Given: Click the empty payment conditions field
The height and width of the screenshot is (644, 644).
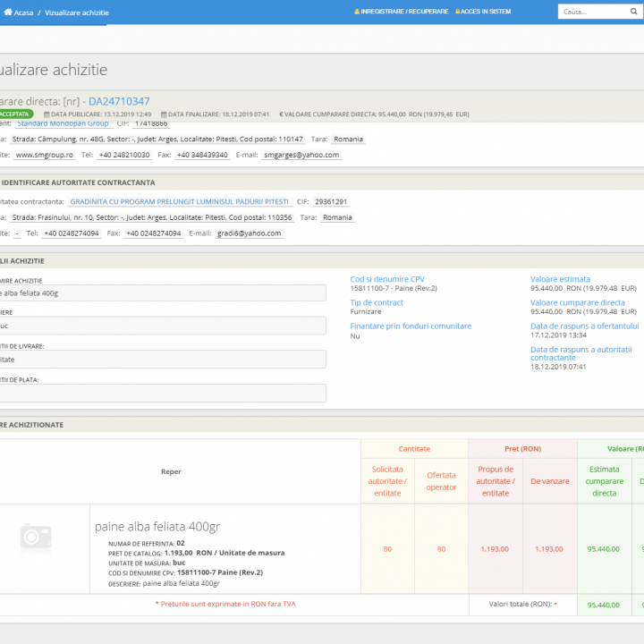Looking at the screenshot, I should click(x=163, y=393).
